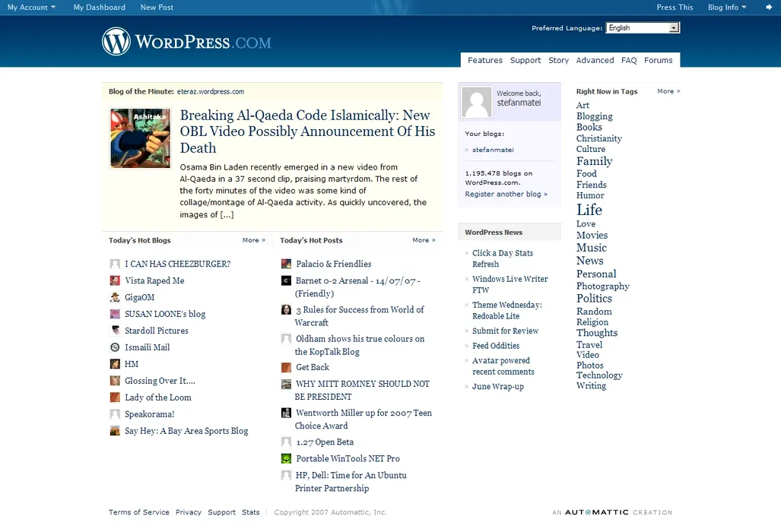Click the Barnet 0-2 Arsenal post icon
The height and width of the screenshot is (532, 781).
tap(287, 280)
